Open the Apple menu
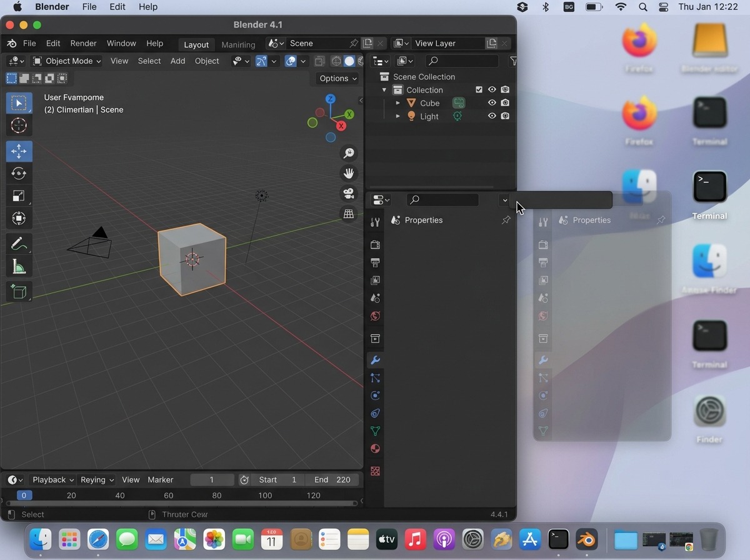This screenshot has height=560, width=750. tap(17, 7)
